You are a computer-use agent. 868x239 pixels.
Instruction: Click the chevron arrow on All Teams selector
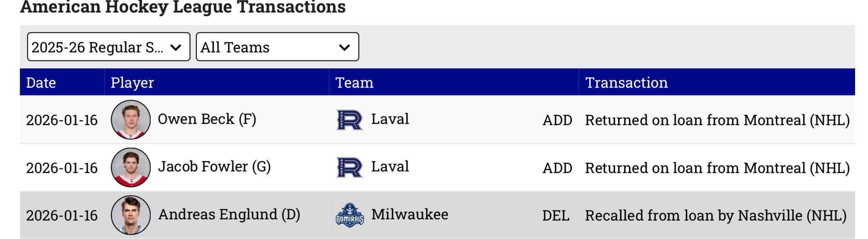coord(344,47)
